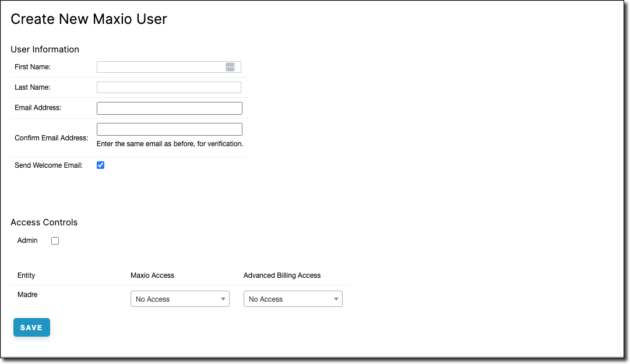The width and height of the screenshot is (630, 364).
Task: Click the 'Access Controls' section heading
Action: click(x=44, y=222)
